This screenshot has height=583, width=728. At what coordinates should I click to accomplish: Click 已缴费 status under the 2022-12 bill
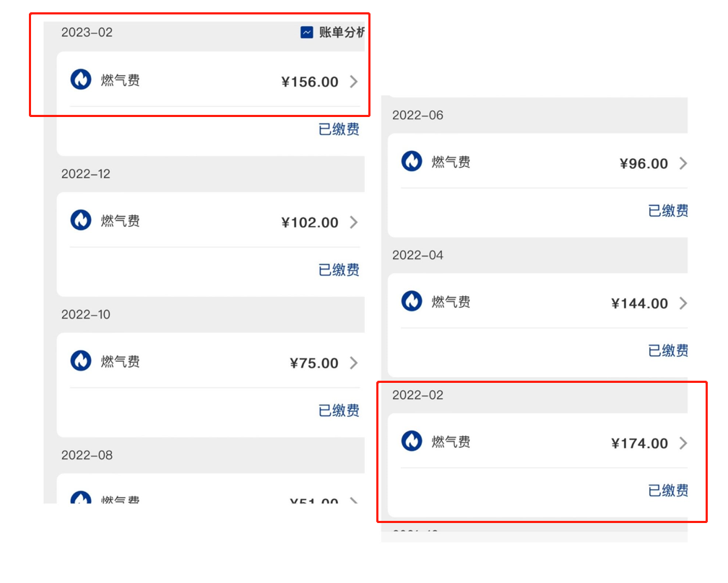point(339,270)
